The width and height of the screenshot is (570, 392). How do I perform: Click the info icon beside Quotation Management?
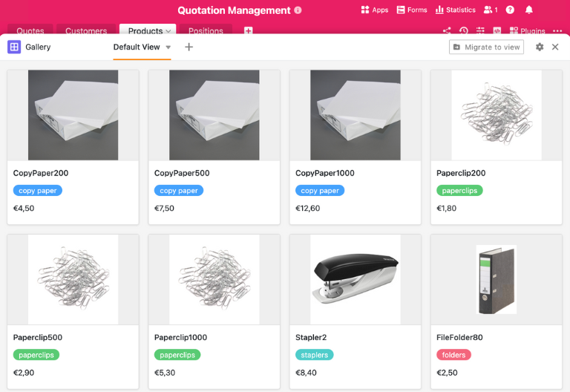298,10
